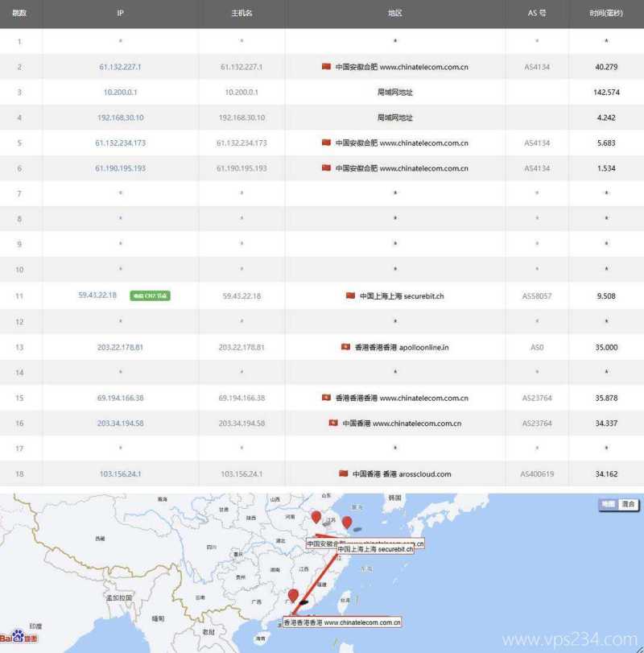Open IP link 61.132.227.1
Image resolution: width=644 pixels, height=653 pixels.
pyautogui.click(x=120, y=67)
